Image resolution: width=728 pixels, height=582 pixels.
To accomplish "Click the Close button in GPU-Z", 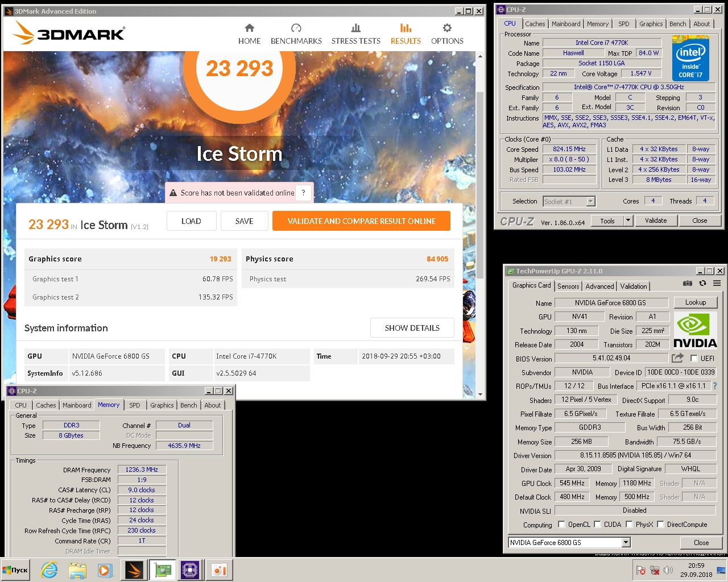I will pos(701,543).
